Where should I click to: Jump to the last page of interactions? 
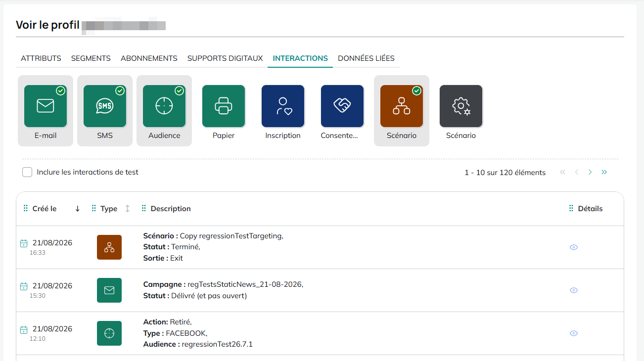point(604,172)
